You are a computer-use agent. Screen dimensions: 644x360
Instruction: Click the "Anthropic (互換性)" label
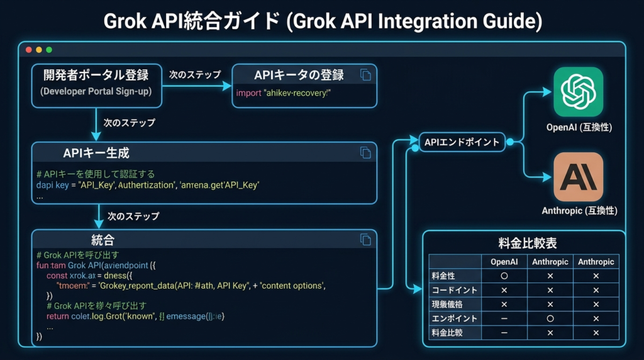point(579,211)
